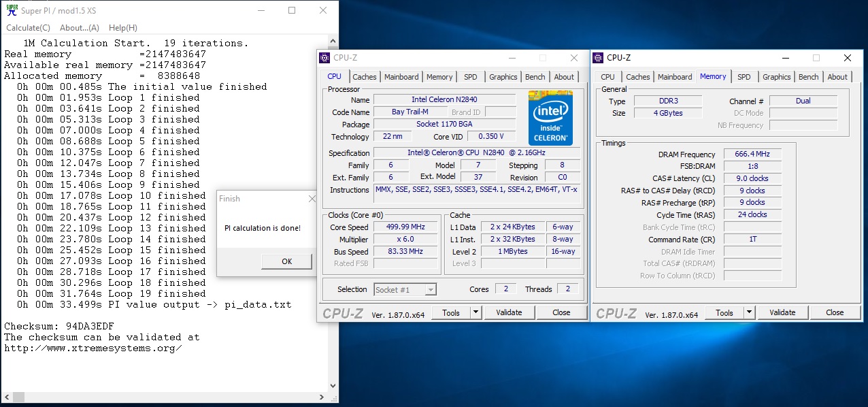Click the Intel Celeron N2840 name field
Screen dimensions: 868x407
click(x=444, y=100)
